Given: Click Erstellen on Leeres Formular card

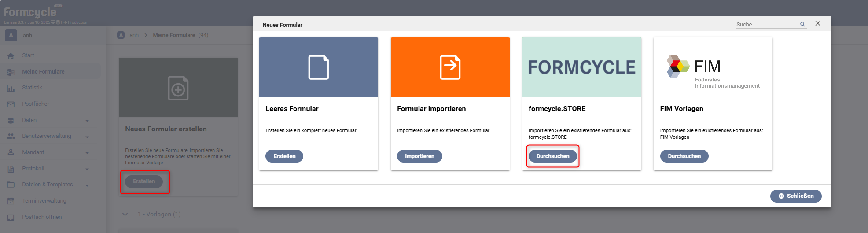Looking at the screenshot, I should tap(284, 156).
